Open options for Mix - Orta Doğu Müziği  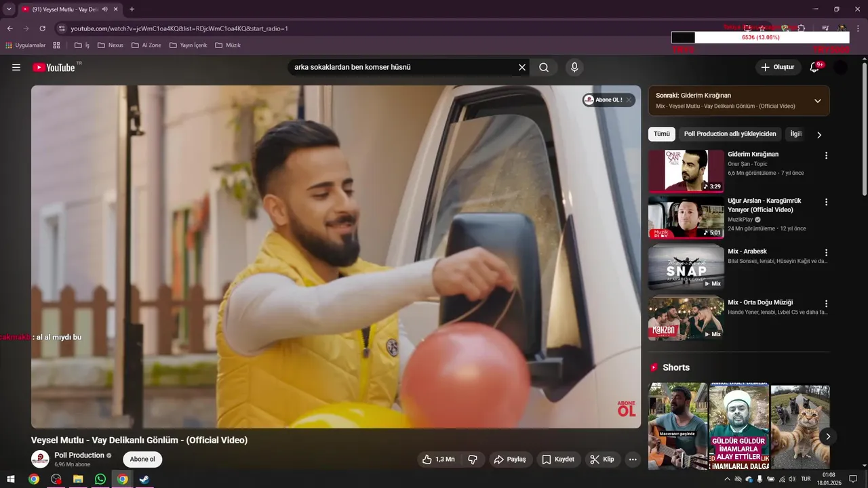pos(826,304)
